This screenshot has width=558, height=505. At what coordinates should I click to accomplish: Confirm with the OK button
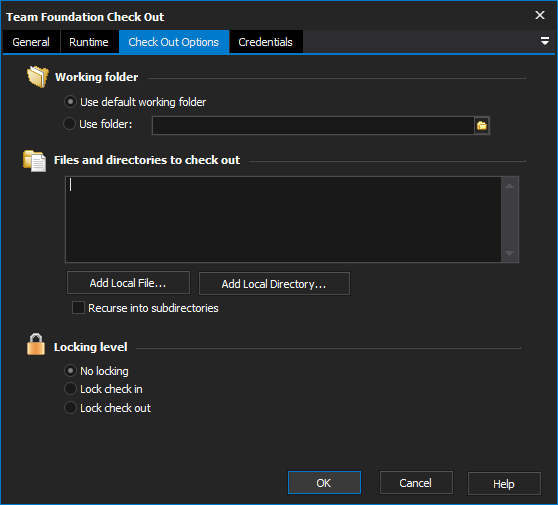coord(324,483)
